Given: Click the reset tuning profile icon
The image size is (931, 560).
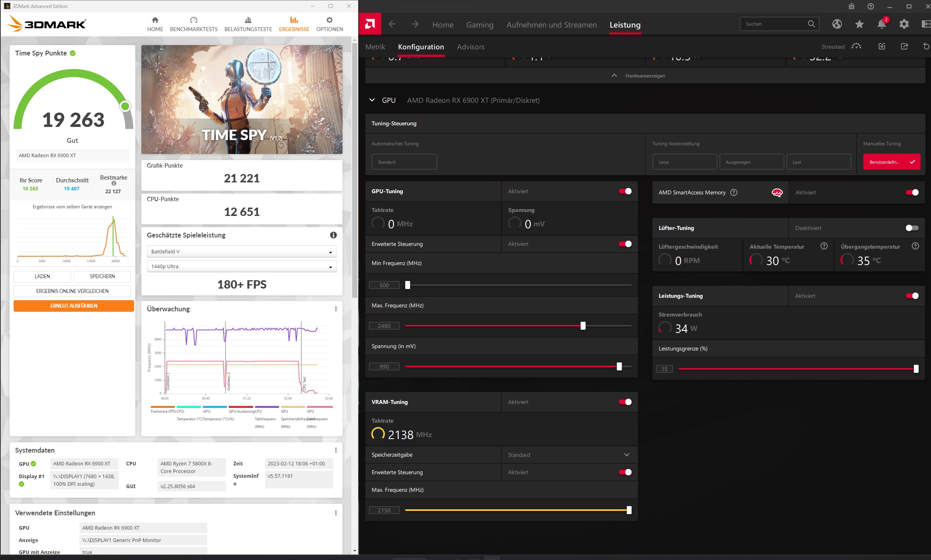Looking at the screenshot, I should [x=926, y=47].
